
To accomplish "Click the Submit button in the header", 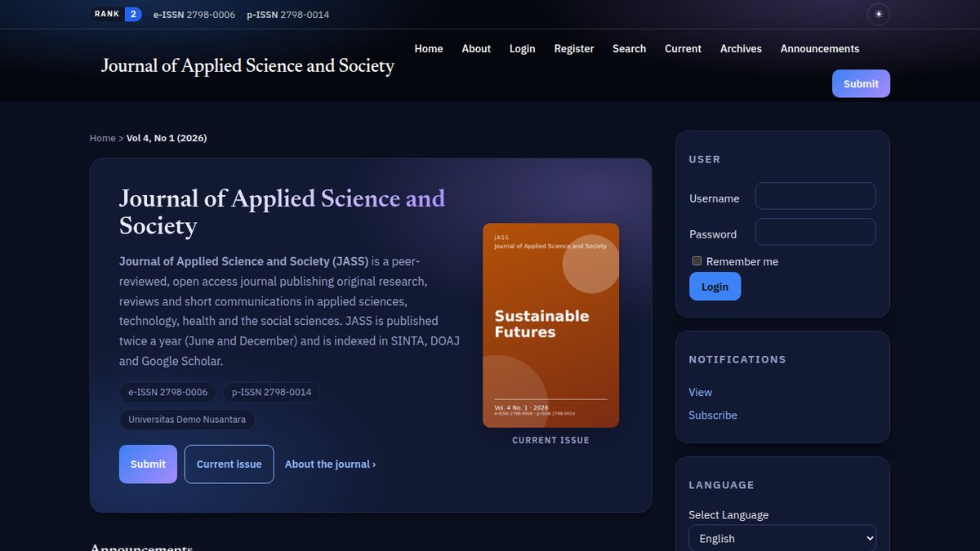I will click(x=861, y=83).
